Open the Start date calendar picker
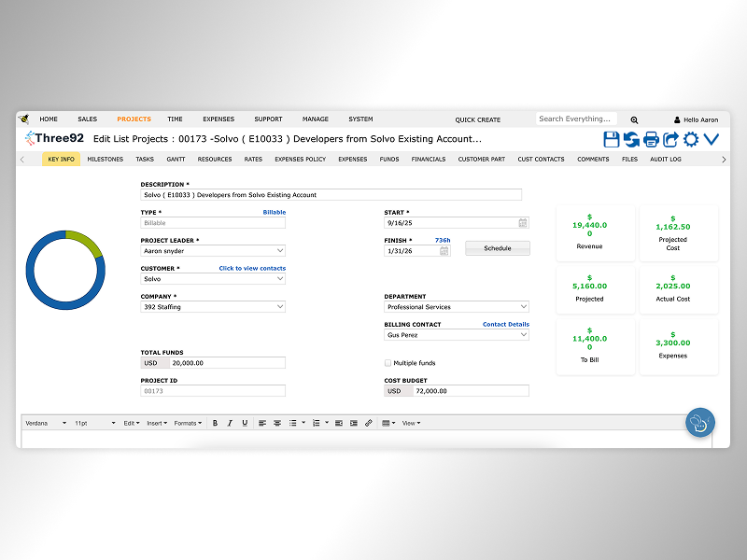The width and height of the screenshot is (747, 560). 522,223
